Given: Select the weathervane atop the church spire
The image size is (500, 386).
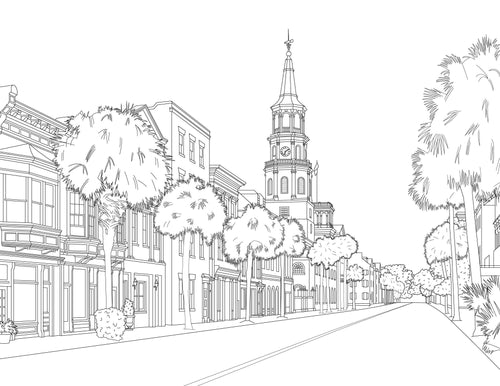Looking at the screenshot, I should tap(288, 41).
